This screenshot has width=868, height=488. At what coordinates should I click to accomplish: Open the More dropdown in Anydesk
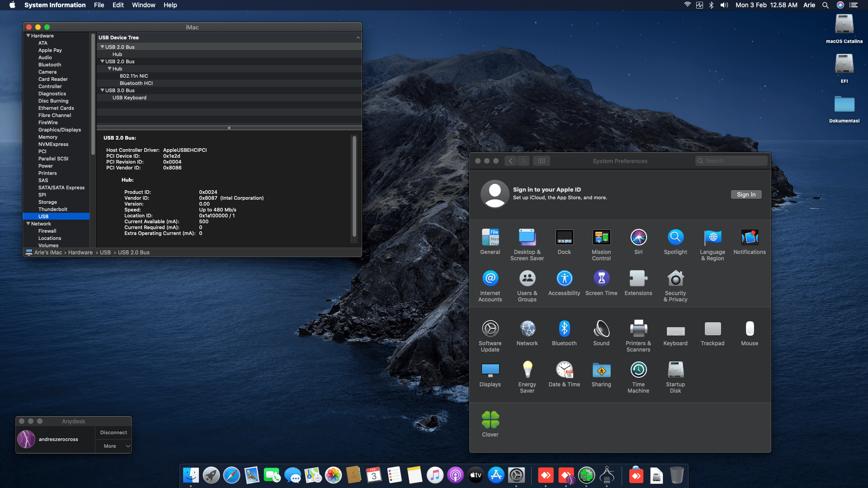point(113,446)
